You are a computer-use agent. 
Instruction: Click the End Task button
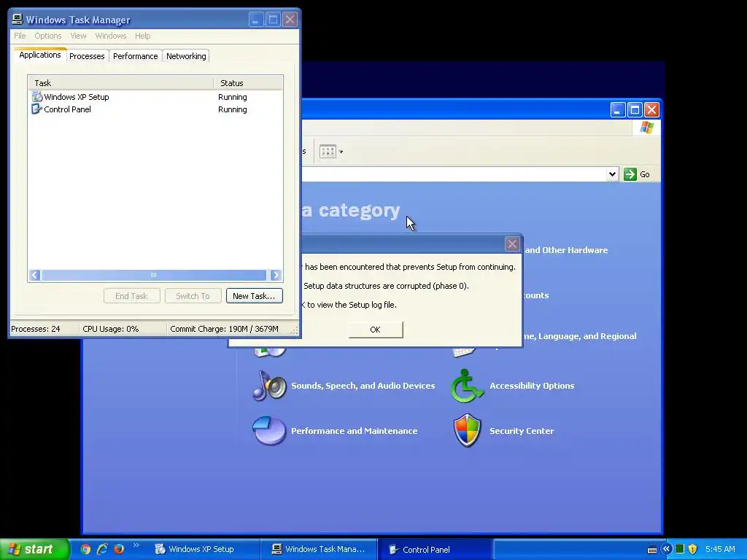tap(131, 296)
